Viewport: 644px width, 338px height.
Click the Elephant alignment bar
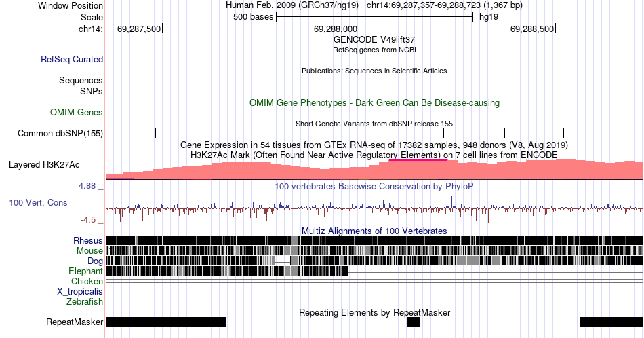[x=226, y=271]
